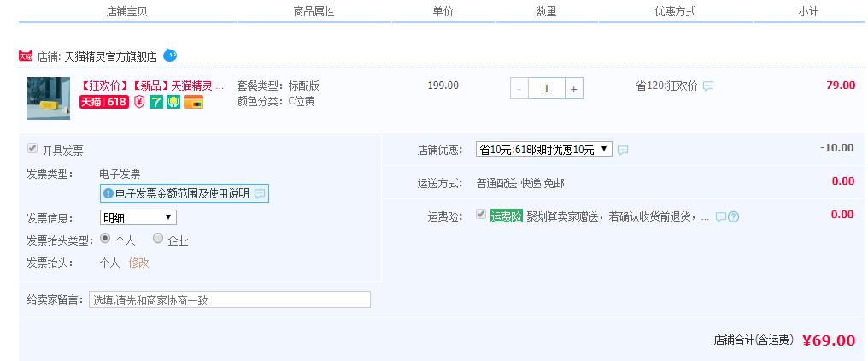This screenshot has width=868, height=361.
Task: Select the 企业 invoice title radio button
Action: [x=158, y=239]
